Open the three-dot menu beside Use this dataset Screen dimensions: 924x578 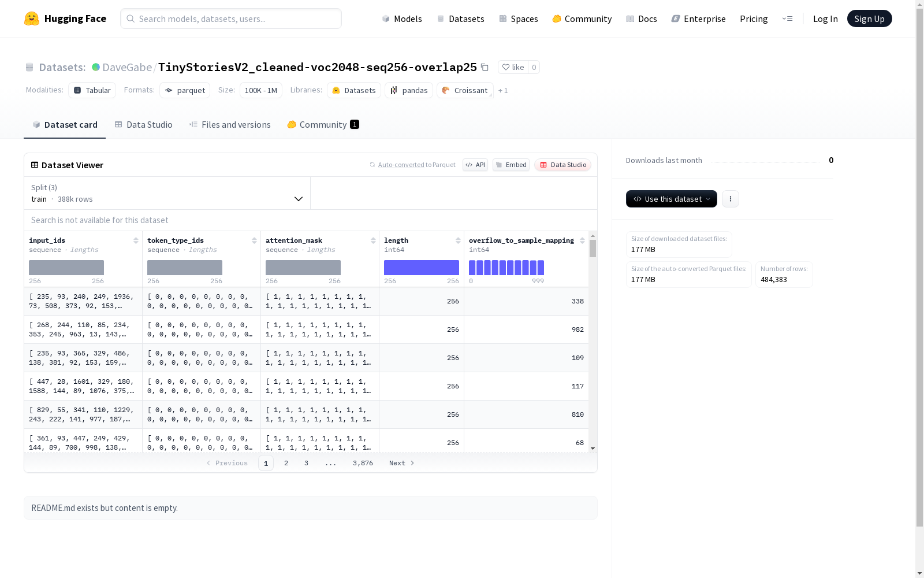731,199
